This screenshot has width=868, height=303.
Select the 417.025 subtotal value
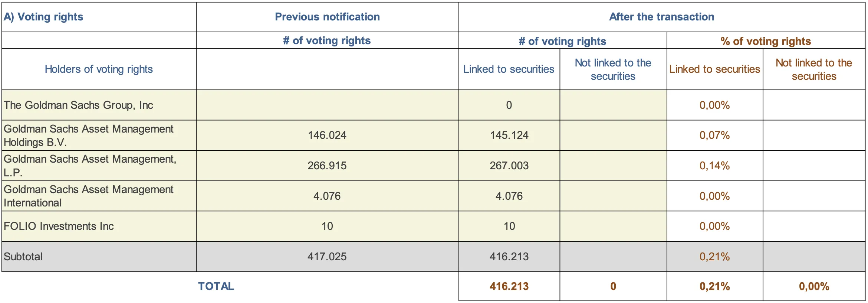[x=327, y=257]
